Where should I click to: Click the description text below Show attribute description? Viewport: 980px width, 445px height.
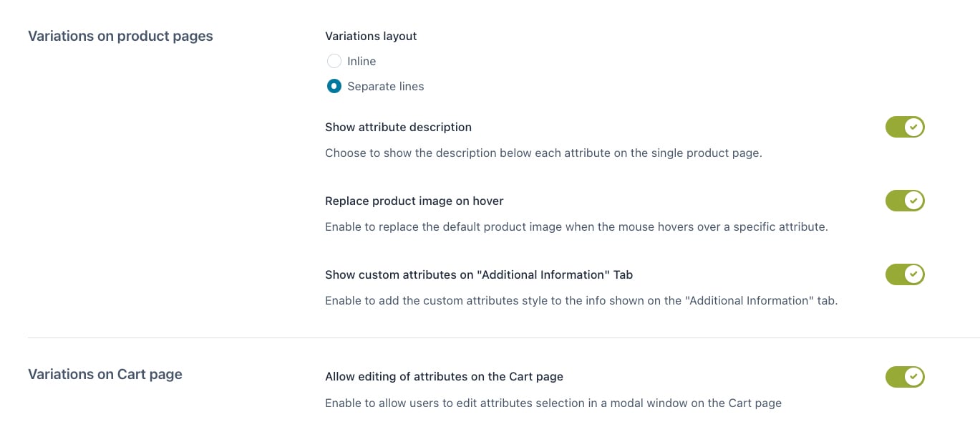click(x=543, y=153)
